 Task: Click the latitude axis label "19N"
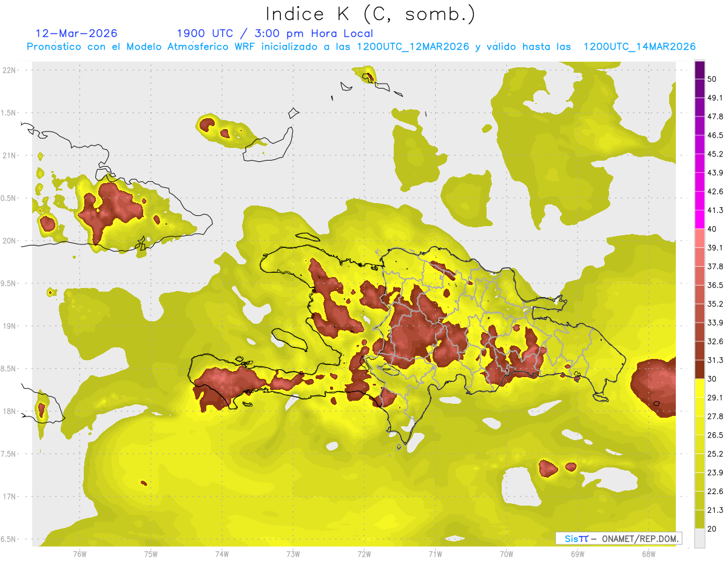click(10, 326)
